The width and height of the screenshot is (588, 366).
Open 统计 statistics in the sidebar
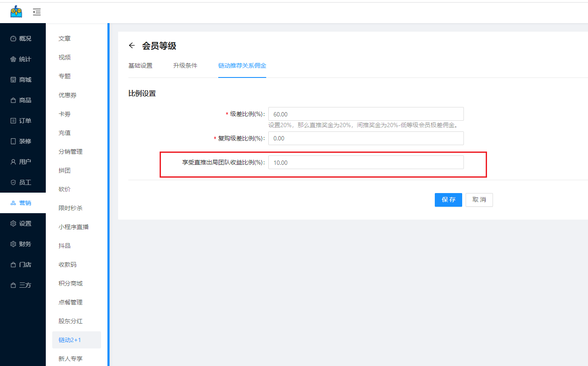22,59
